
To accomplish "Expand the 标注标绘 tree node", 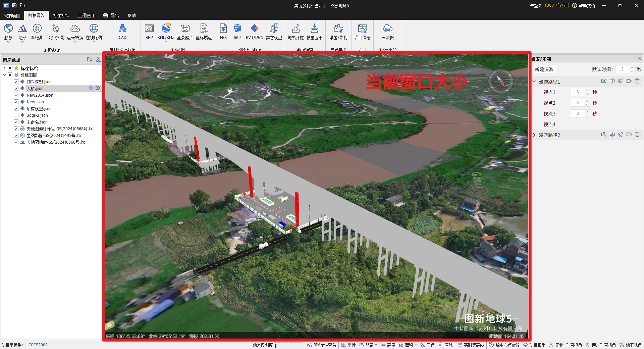I will click(x=4, y=68).
